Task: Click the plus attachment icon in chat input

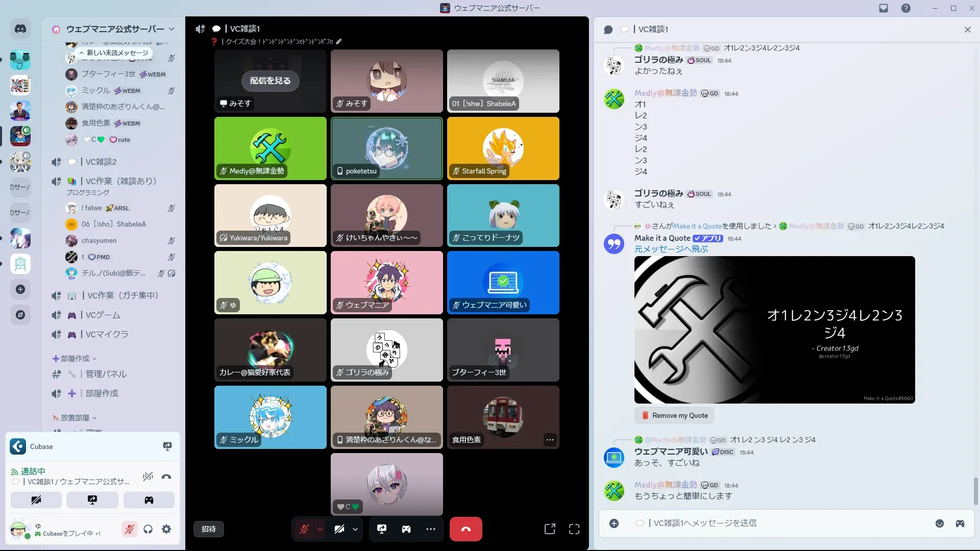Action: 614,523
